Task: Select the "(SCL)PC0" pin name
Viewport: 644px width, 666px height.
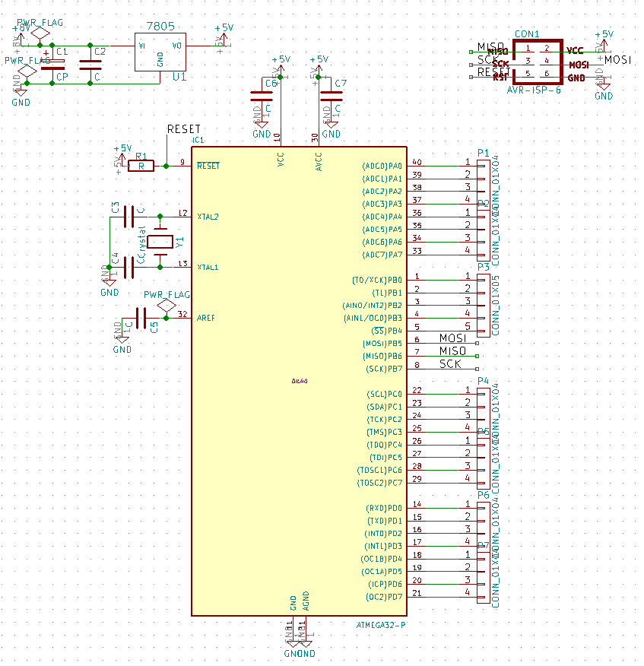Action: (384, 394)
